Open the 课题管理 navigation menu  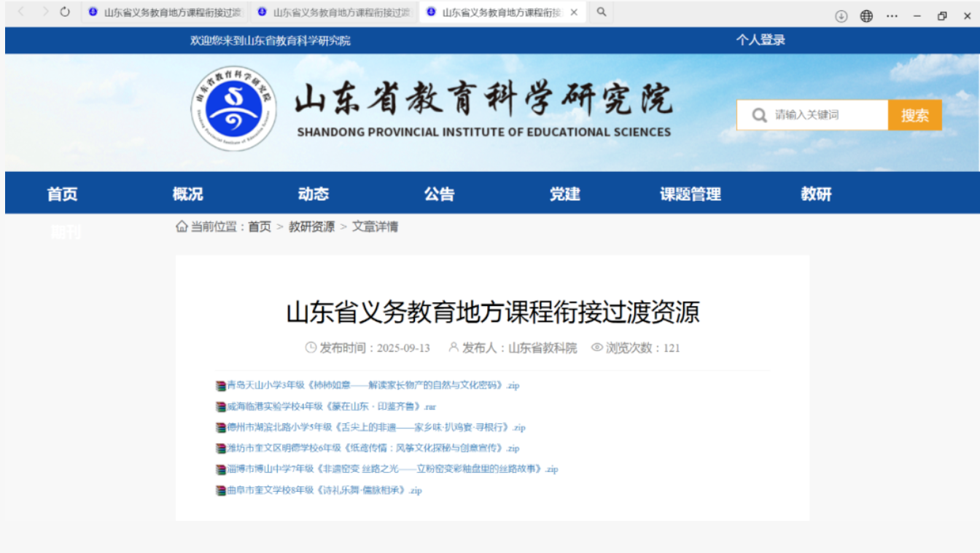[690, 194]
